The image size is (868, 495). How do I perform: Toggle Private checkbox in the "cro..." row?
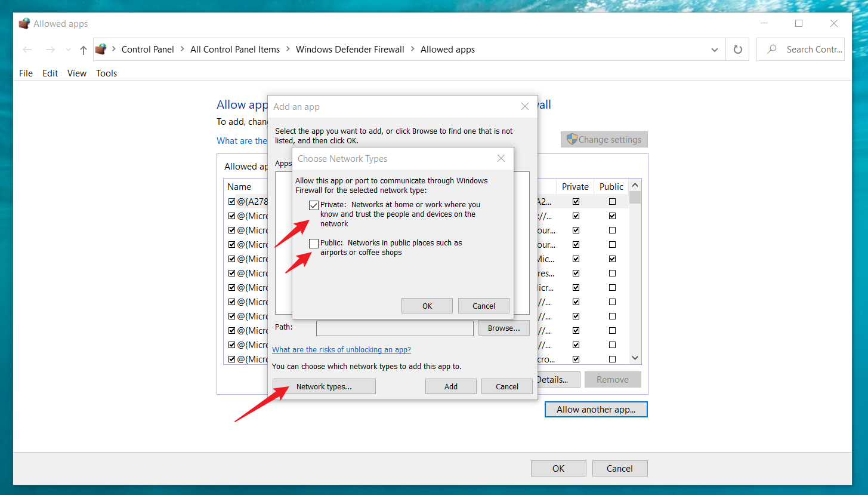(576, 359)
